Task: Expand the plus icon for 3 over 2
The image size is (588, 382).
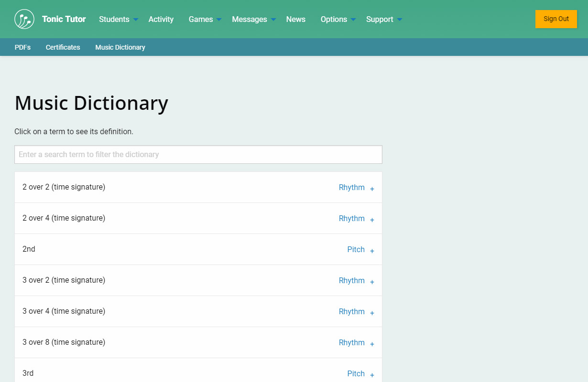Action: coord(372,282)
